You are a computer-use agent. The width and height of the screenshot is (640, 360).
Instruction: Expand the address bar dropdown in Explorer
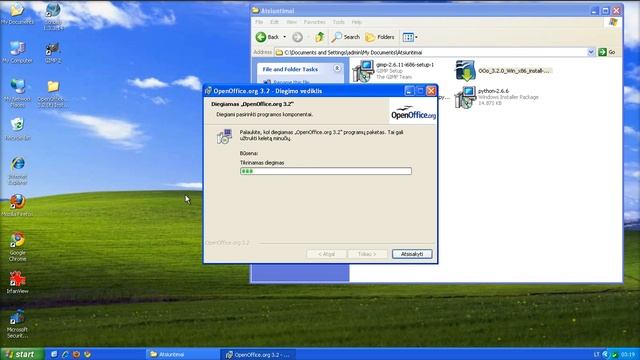(591, 52)
